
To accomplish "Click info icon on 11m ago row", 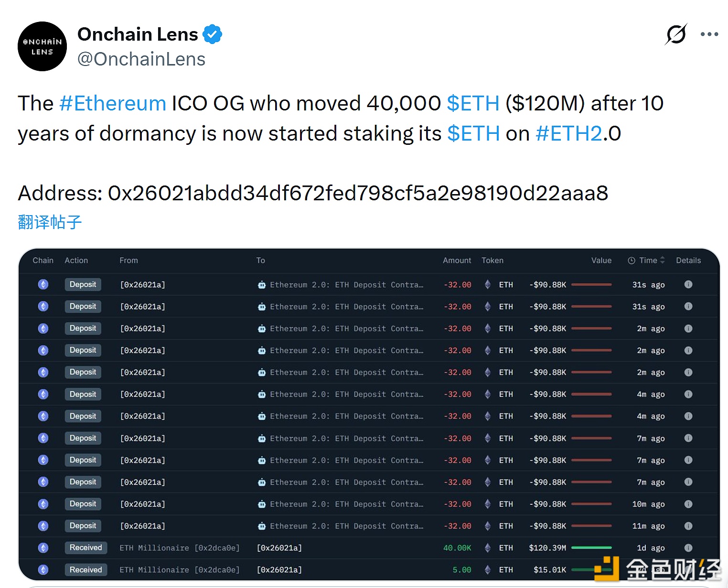I will 688,526.
